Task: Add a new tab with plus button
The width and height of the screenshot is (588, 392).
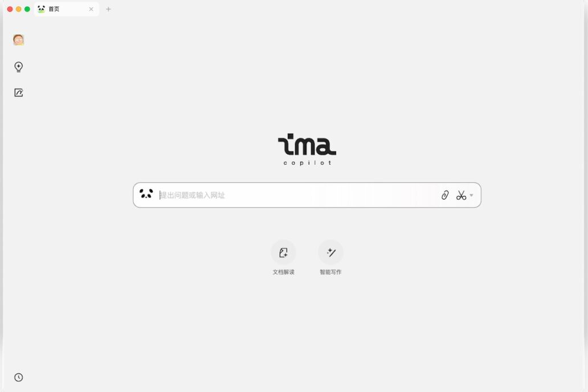Action: point(108,9)
